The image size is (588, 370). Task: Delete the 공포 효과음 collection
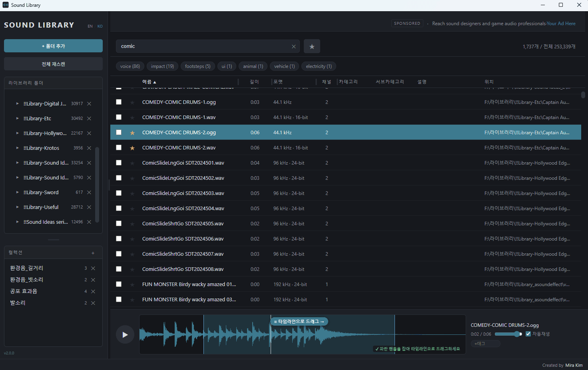tap(93, 291)
